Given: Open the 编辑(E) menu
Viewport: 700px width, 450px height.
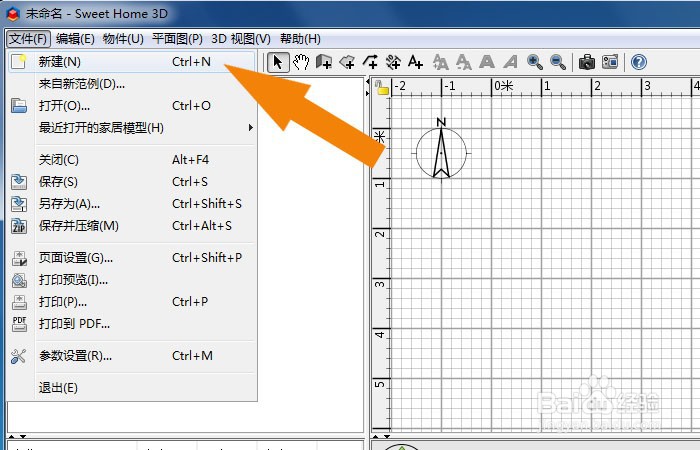Looking at the screenshot, I should click(75, 39).
